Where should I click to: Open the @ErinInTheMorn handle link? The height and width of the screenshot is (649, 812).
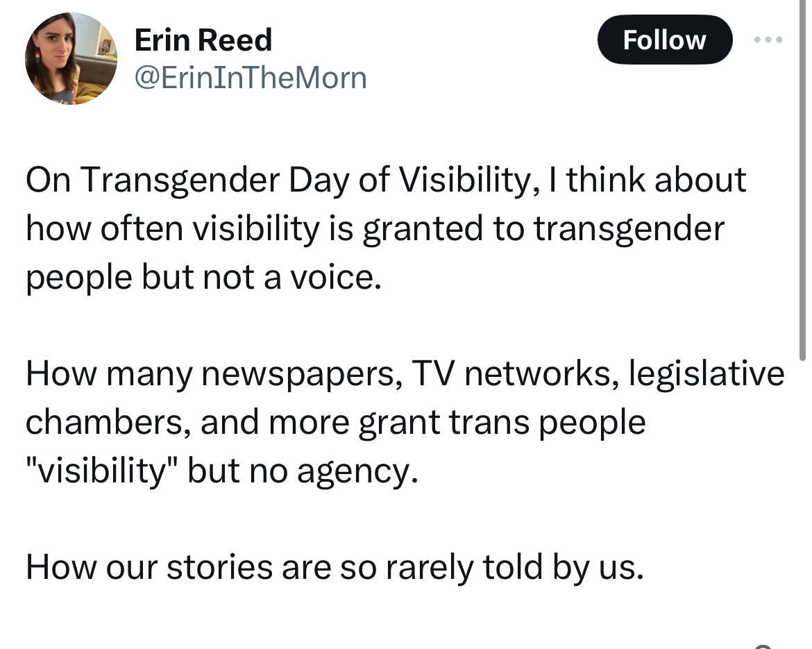[250, 78]
